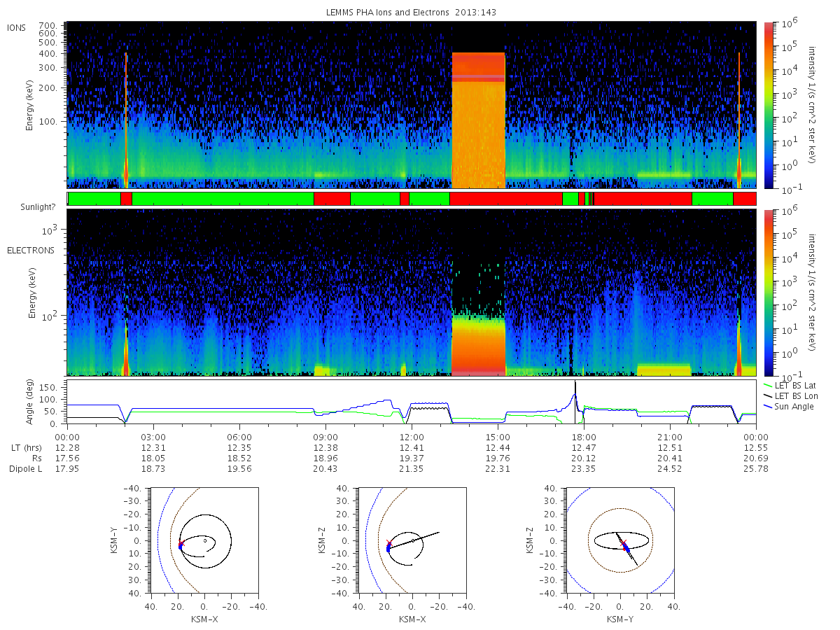
Task: Click the Dipole L value "17.95"
Action: click(67, 468)
